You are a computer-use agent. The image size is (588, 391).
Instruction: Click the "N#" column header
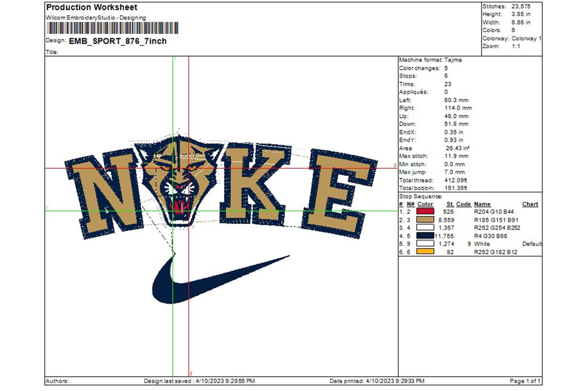point(410,204)
